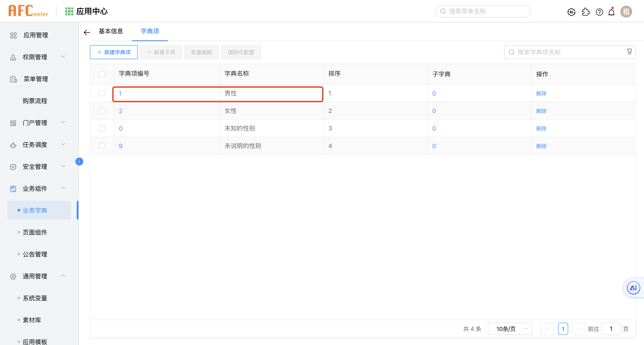
Task: Click the 新建字典项 button
Action: (114, 52)
